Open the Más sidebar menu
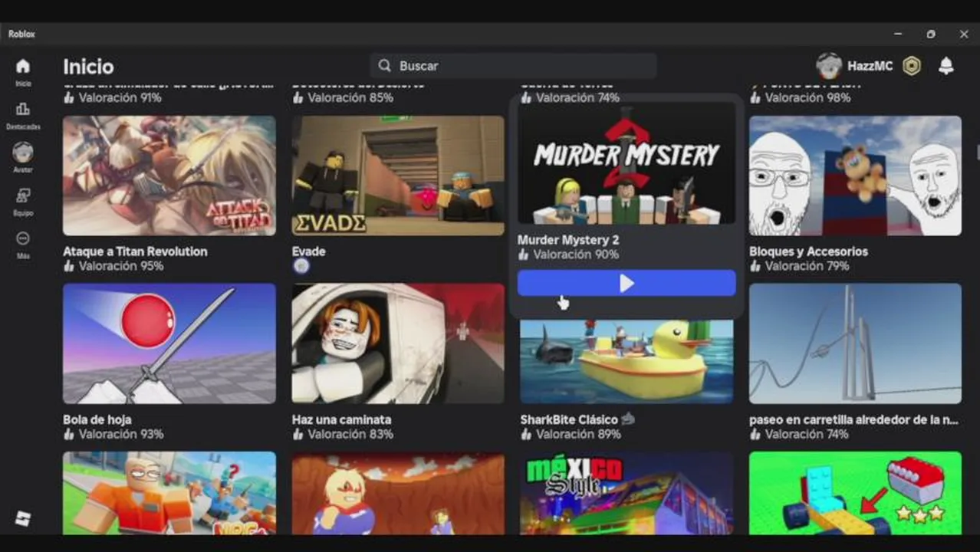980x552 pixels. [x=23, y=238]
